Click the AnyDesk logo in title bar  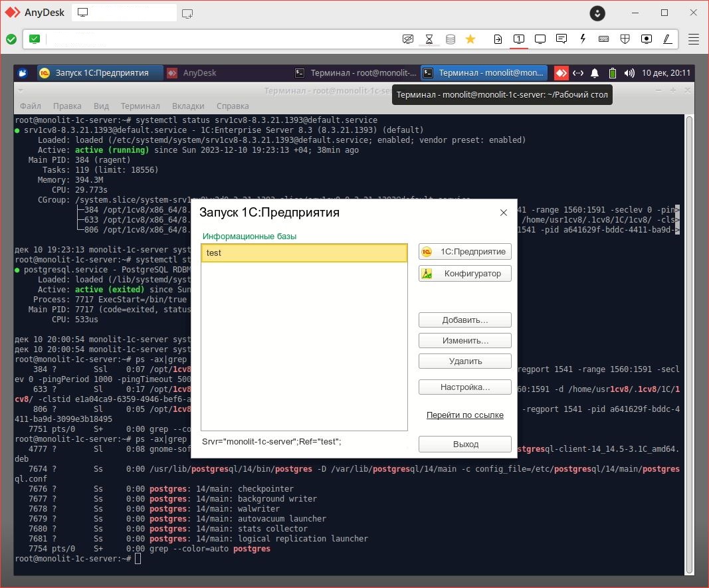pos(12,13)
